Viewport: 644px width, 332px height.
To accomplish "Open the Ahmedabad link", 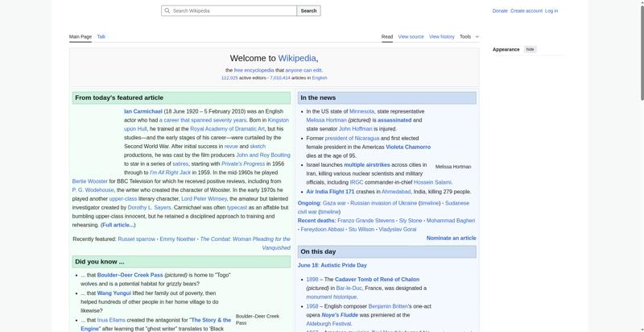I will (x=396, y=192).
